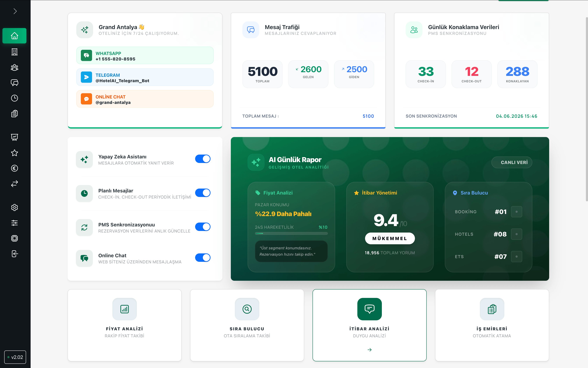This screenshot has height=368, width=588.
Task: Expand the sidebar with the chevron arrow
Action: (15, 11)
